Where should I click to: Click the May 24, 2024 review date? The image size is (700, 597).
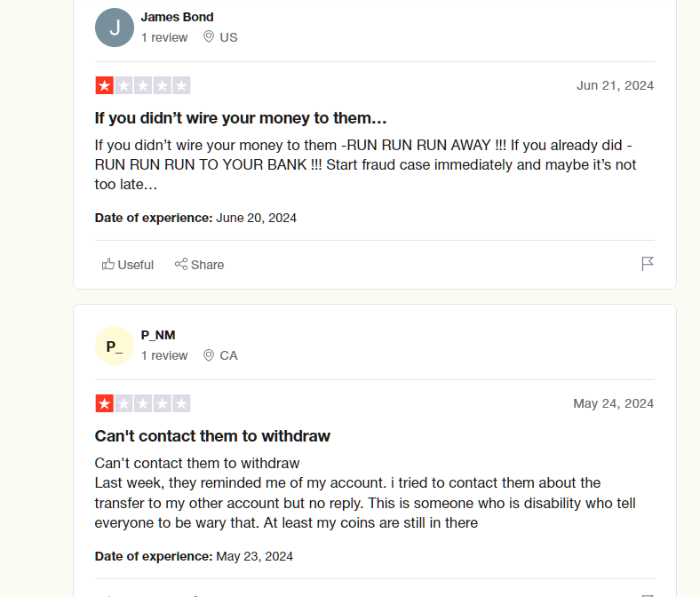point(613,403)
